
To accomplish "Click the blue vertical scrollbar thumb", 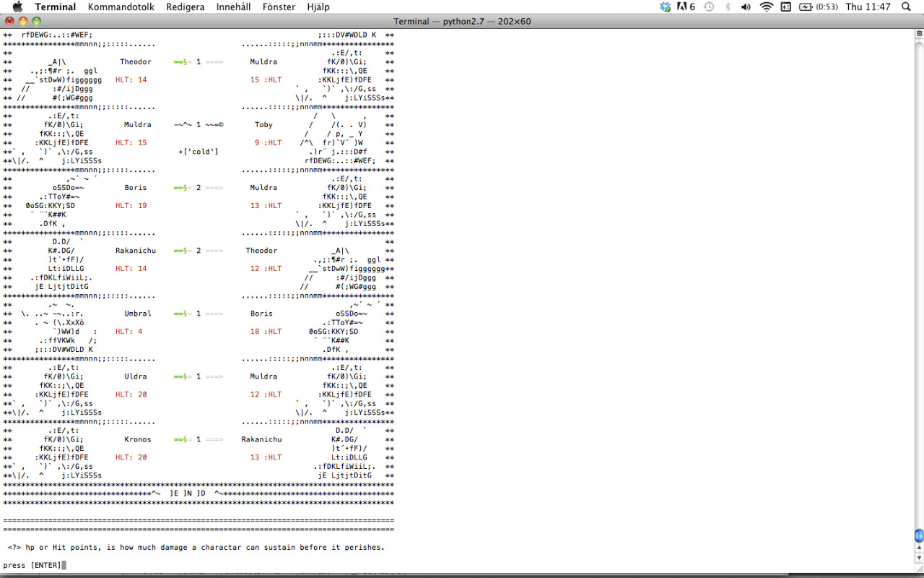I will click(918, 535).
